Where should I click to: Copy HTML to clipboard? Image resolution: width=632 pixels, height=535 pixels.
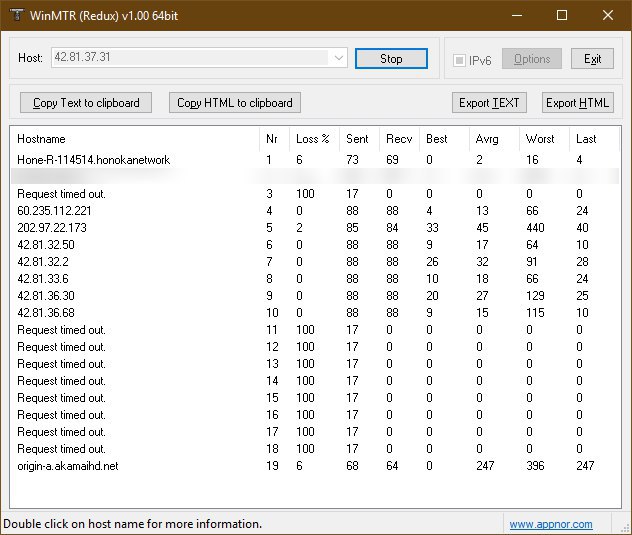pyautogui.click(x=234, y=103)
